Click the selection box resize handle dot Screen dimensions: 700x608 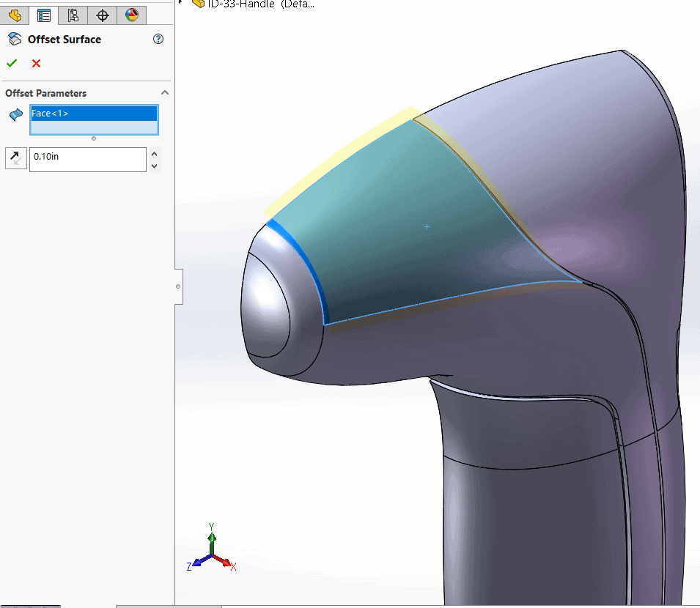coord(94,138)
